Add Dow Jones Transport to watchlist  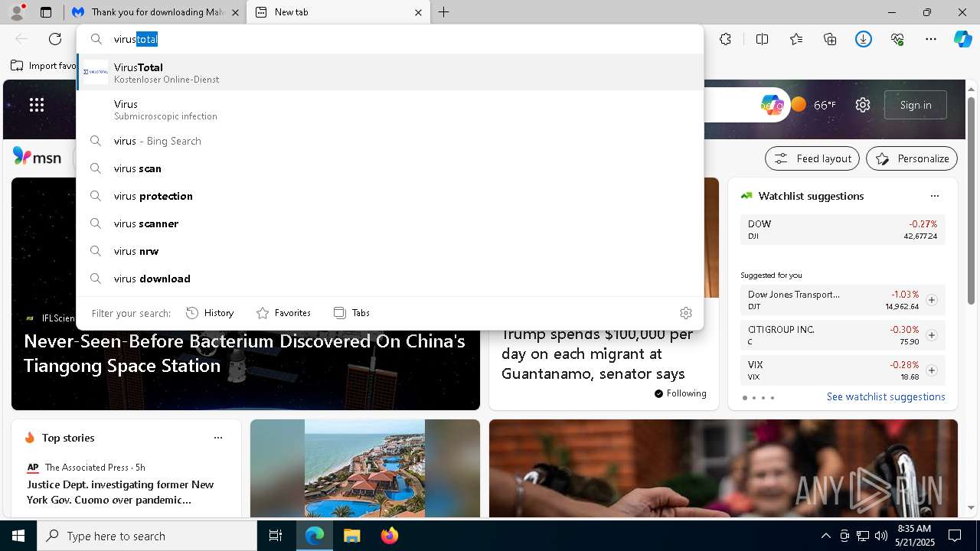coord(932,300)
